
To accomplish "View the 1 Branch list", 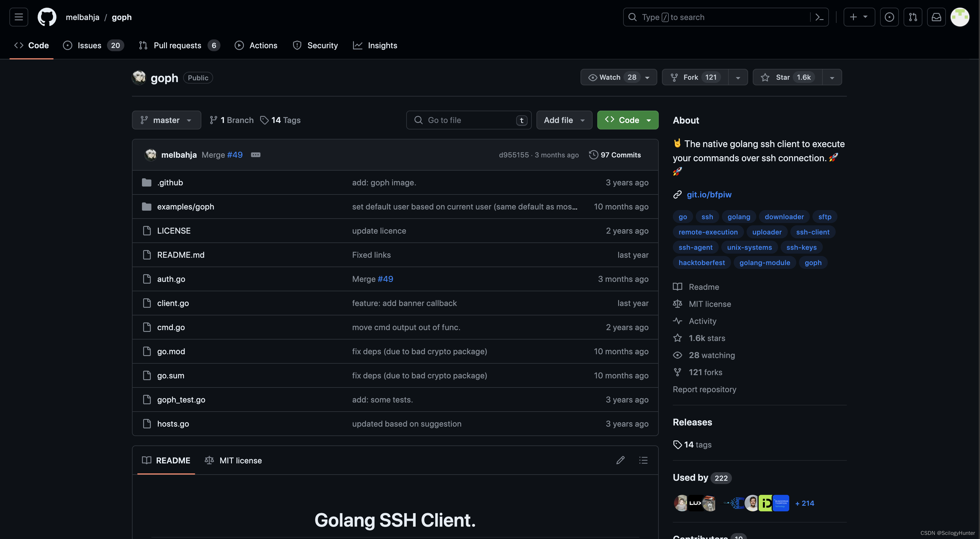I will pos(231,120).
